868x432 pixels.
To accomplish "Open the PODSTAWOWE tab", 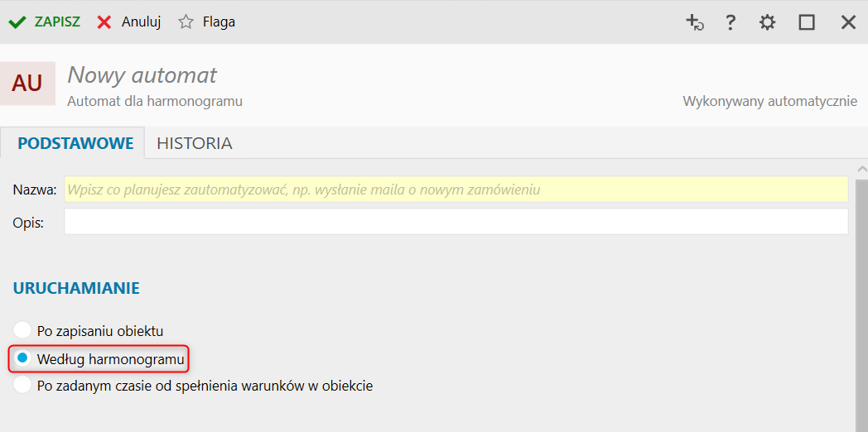I will [75, 143].
